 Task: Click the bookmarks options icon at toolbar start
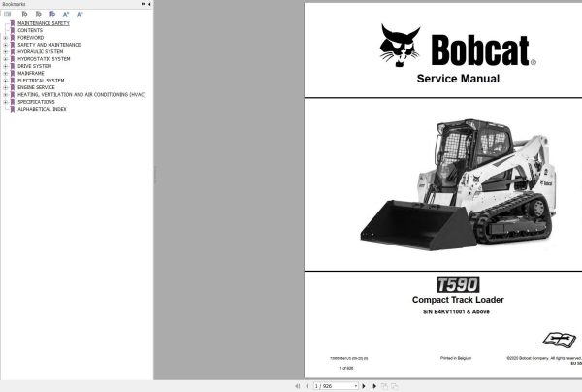point(7,15)
